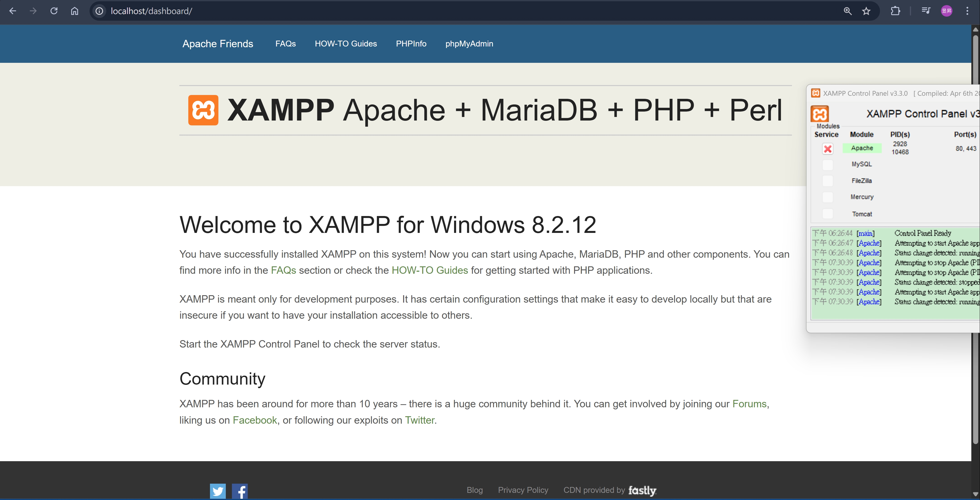
Task: Open the Privacy Policy footer link
Action: pos(523,491)
